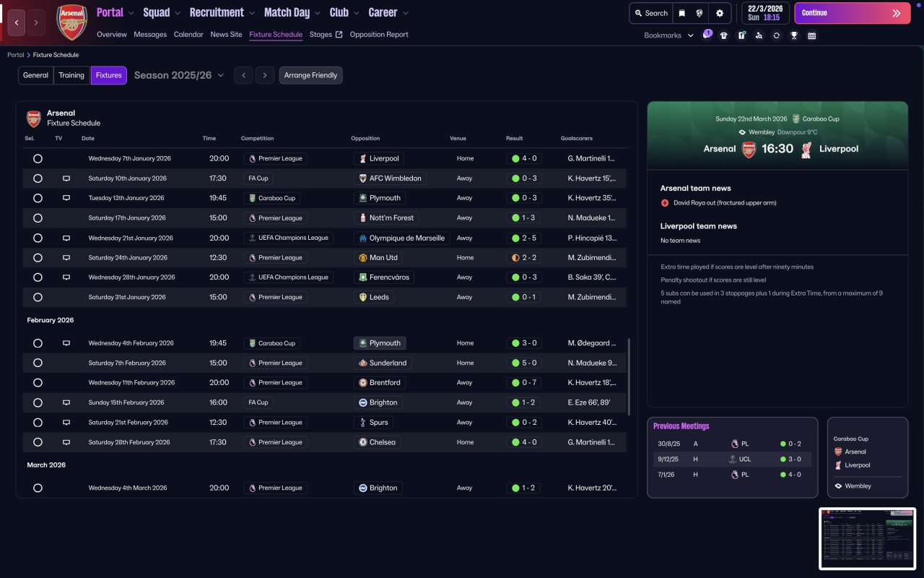Screen dimensions: 924x578
Task: Click the Olympique de Marseille opposition button
Action: (x=401, y=238)
